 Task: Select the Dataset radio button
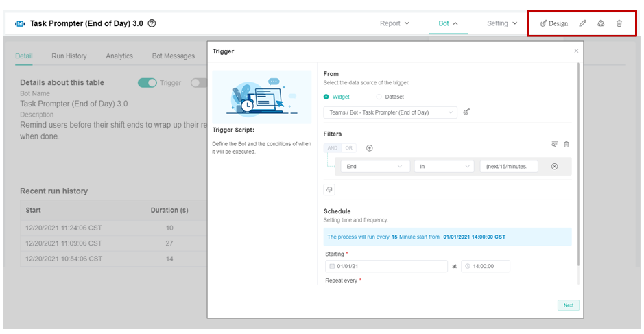(379, 97)
